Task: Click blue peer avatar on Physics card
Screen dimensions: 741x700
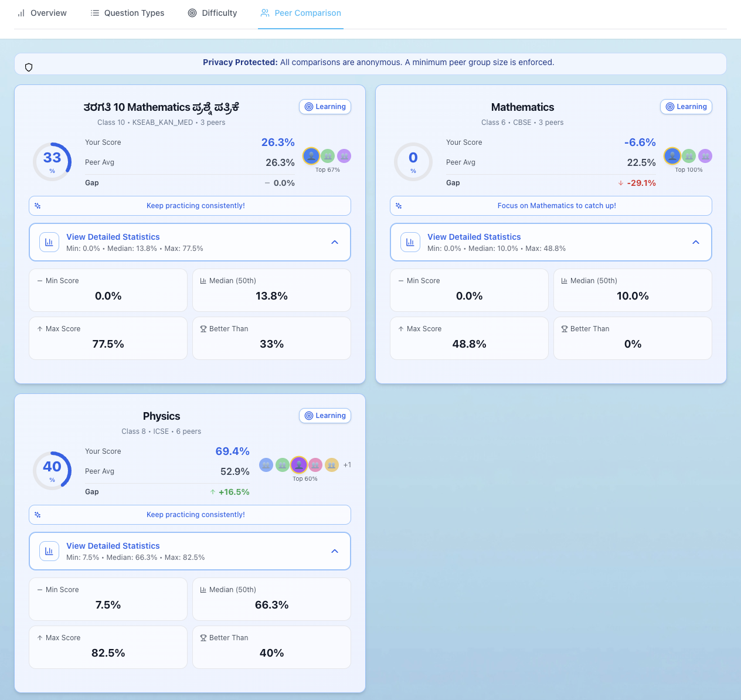Action: pos(266,465)
